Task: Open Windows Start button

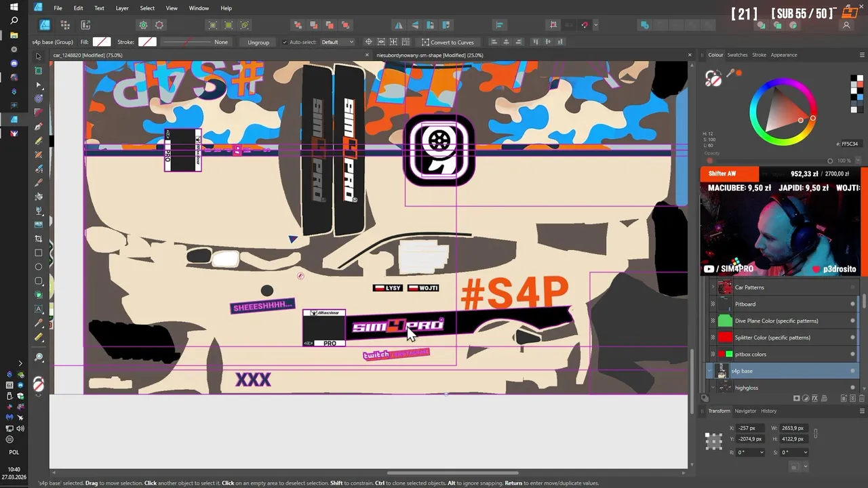Action: tap(14, 7)
